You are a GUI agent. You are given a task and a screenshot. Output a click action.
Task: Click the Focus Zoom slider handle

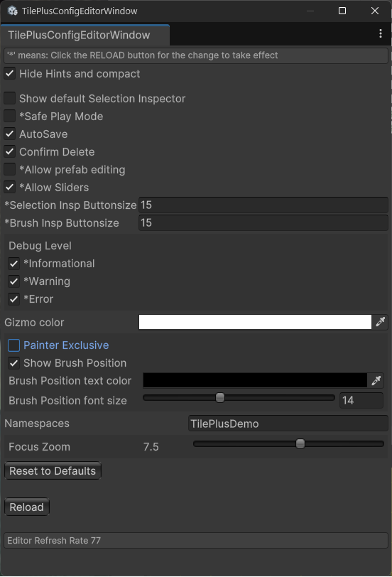300,444
